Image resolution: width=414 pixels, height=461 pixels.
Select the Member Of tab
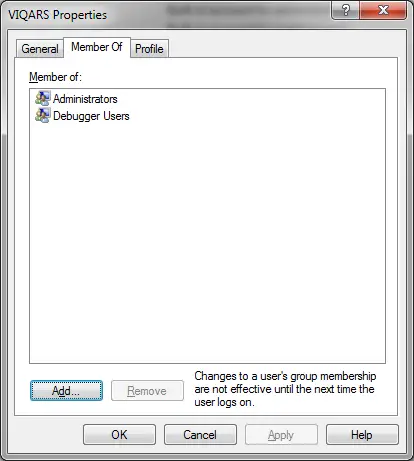click(x=97, y=47)
